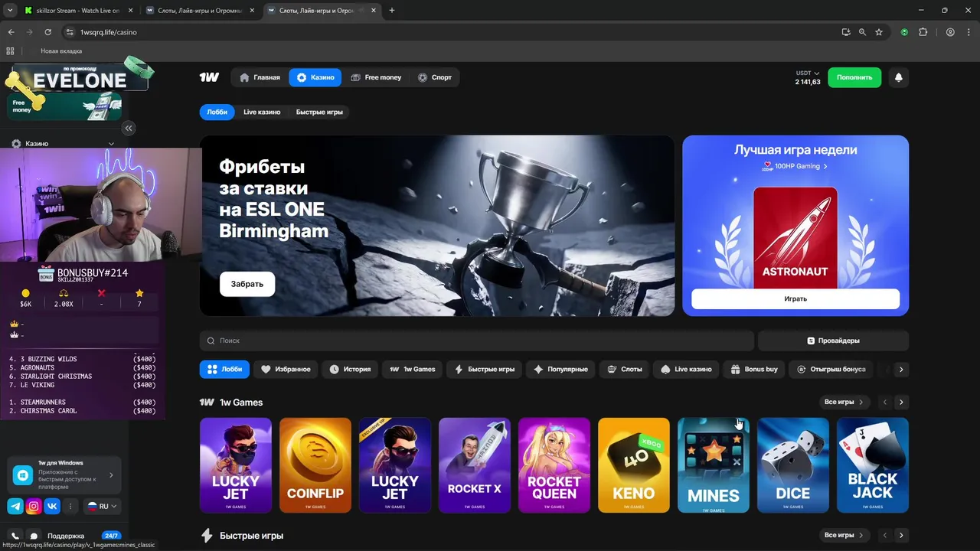
Task: Select Избранное category chip
Action: click(x=286, y=370)
